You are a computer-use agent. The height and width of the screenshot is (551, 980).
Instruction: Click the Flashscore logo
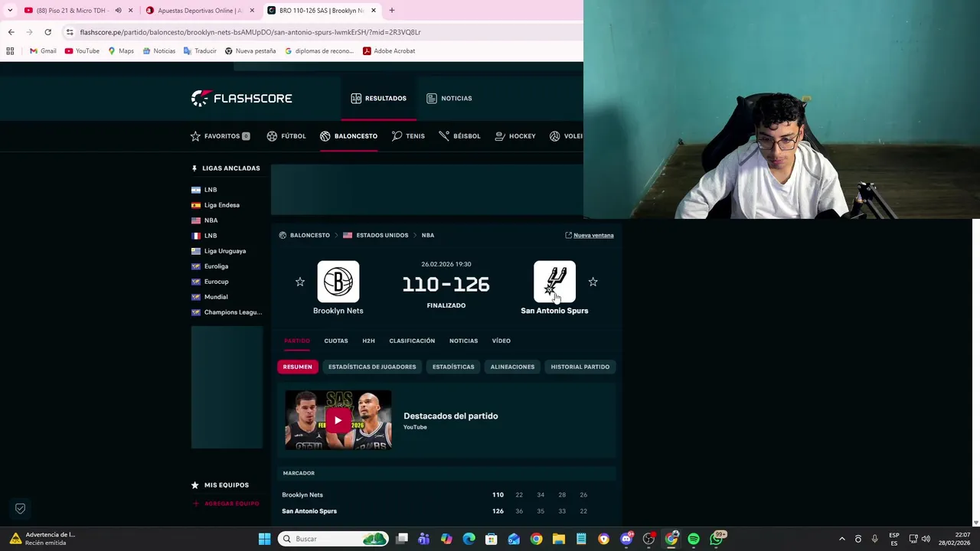[x=241, y=98]
